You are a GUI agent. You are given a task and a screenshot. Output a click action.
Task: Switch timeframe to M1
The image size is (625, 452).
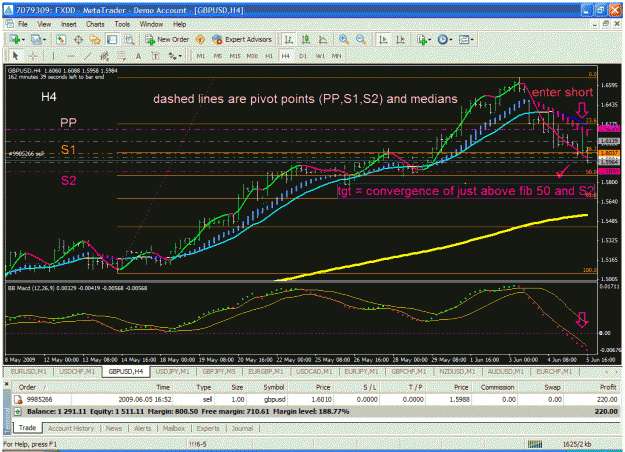tap(200, 56)
